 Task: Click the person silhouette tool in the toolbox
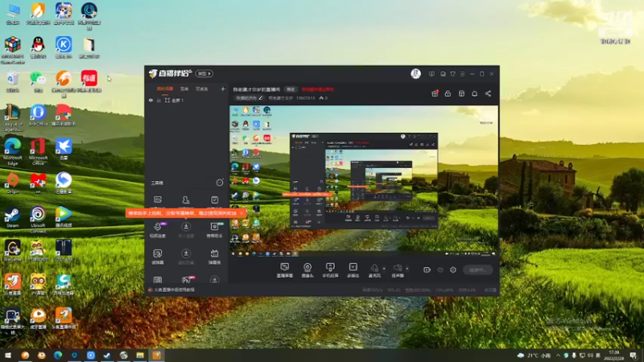[186, 200]
